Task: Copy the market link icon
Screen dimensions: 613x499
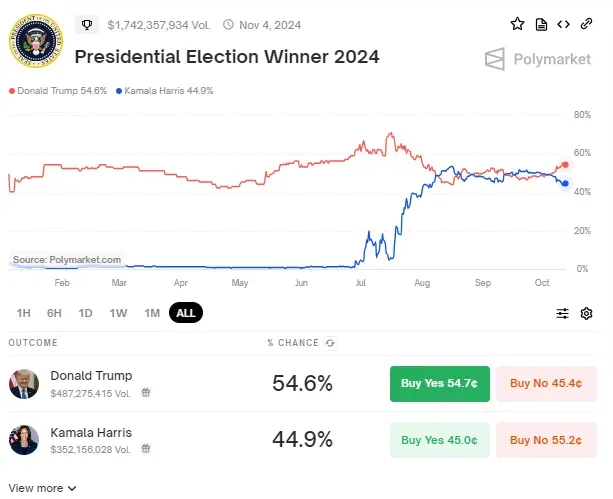Action: 588,24
